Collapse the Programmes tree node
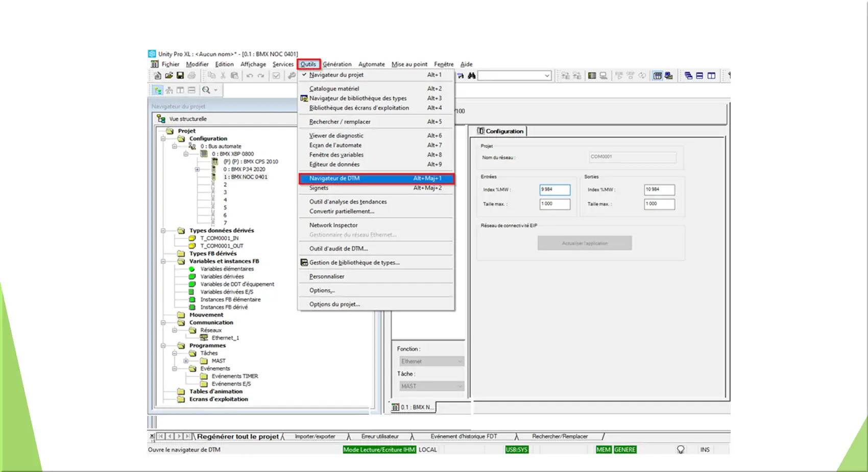The image size is (868, 472). [163, 345]
